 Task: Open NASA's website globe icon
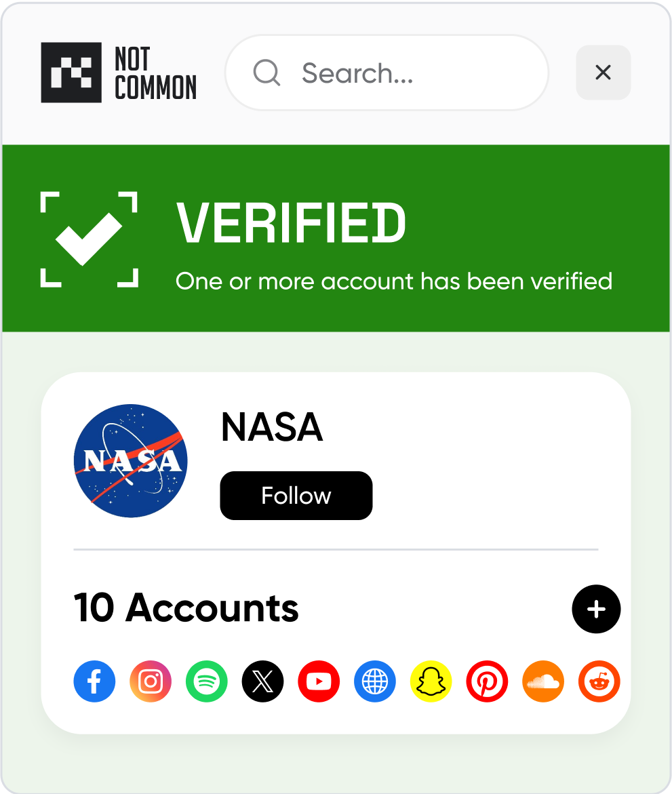375,681
